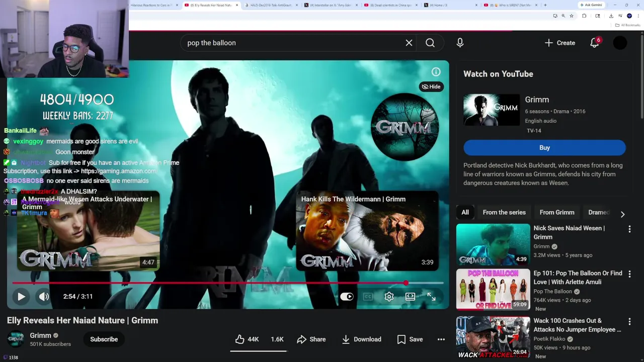Open All Bookmarks folder
The width and height of the screenshot is (644, 362).
pos(627,25)
